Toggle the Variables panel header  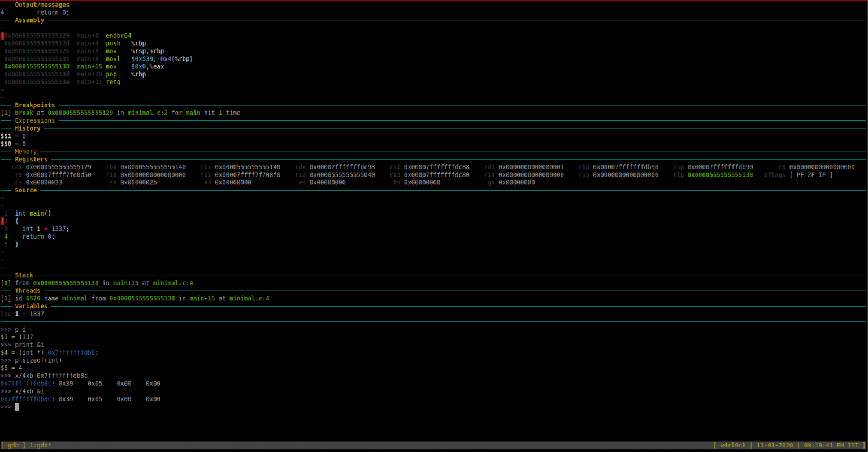tap(32, 305)
